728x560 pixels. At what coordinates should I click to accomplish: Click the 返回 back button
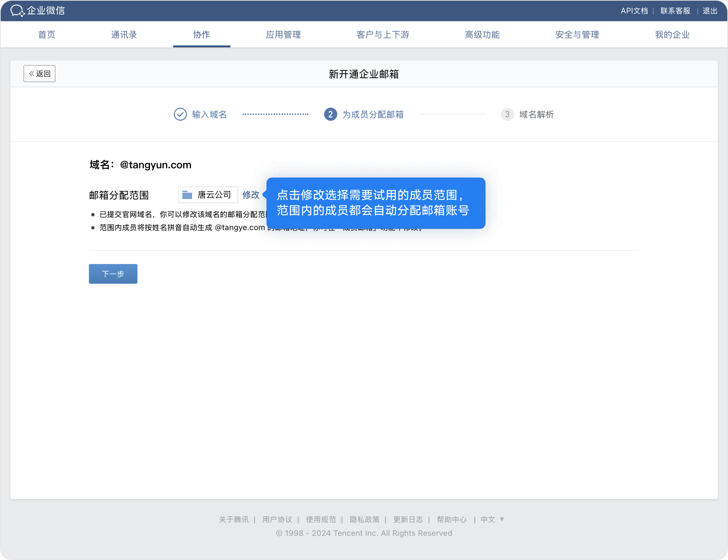(x=39, y=74)
